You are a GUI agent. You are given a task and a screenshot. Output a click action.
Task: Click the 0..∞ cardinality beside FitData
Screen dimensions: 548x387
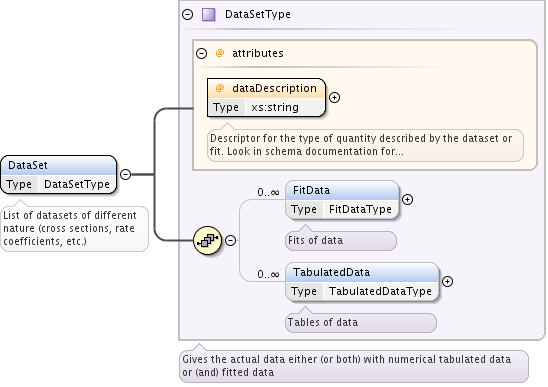coord(268,192)
